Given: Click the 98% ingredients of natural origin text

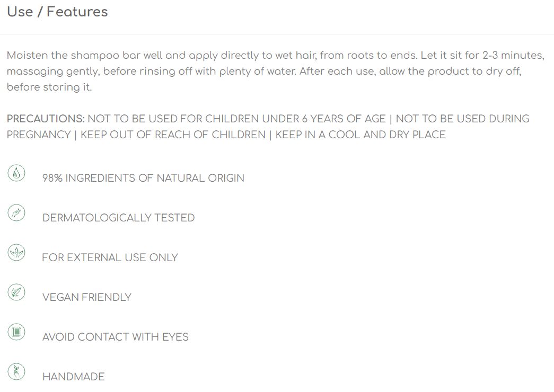Looking at the screenshot, I should (143, 178).
